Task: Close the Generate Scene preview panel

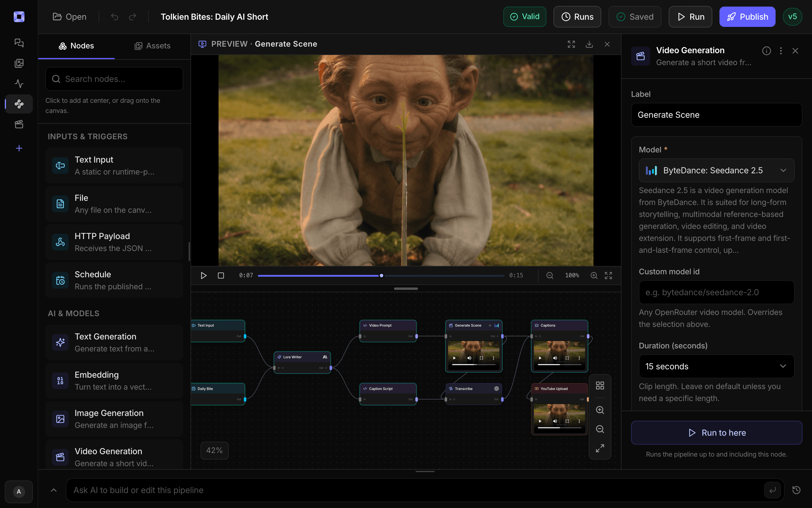Action: pyautogui.click(x=607, y=44)
